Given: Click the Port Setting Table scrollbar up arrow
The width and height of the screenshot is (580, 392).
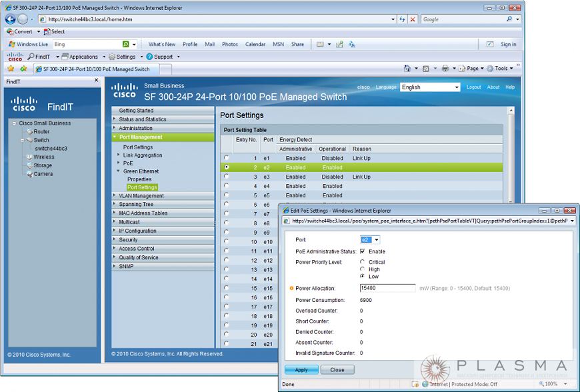Looking at the screenshot, I should [511, 111].
